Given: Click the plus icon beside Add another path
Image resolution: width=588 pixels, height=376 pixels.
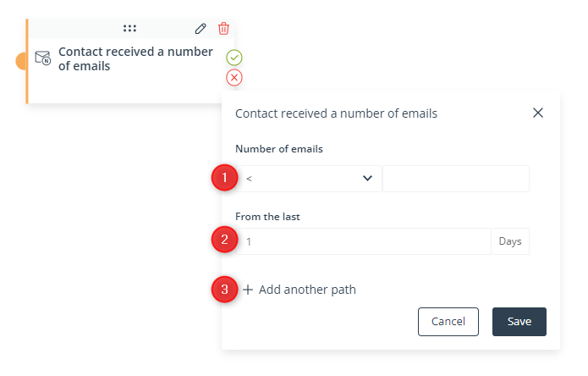Looking at the screenshot, I should coord(248,290).
